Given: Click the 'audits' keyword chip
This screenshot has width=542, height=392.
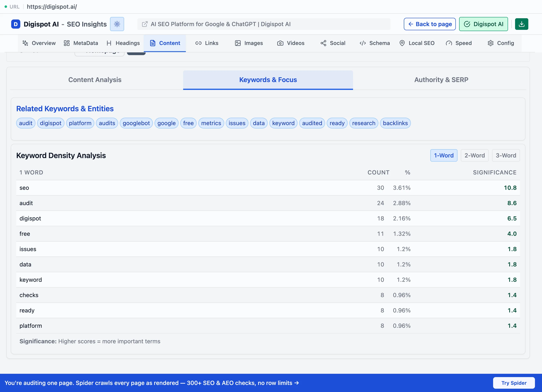Looking at the screenshot, I should tap(107, 123).
